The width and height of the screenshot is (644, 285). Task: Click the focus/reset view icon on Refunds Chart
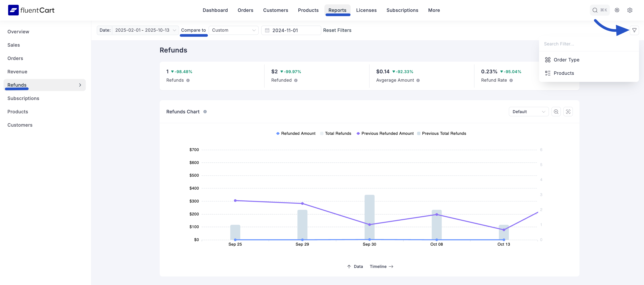(x=568, y=112)
